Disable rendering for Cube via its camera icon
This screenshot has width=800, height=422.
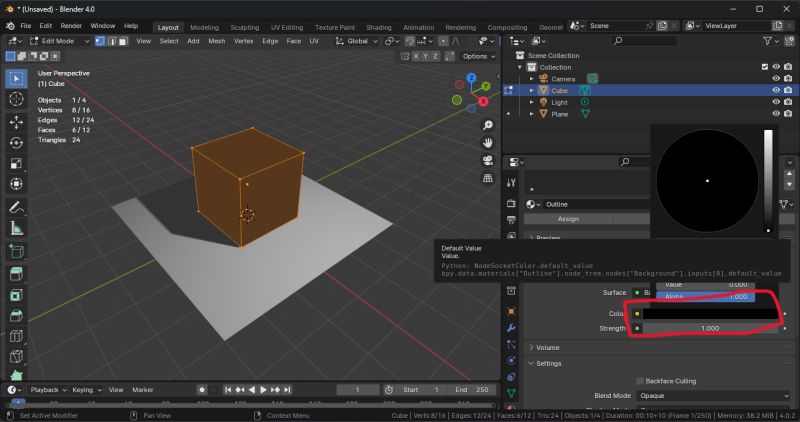click(x=788, y=90)
